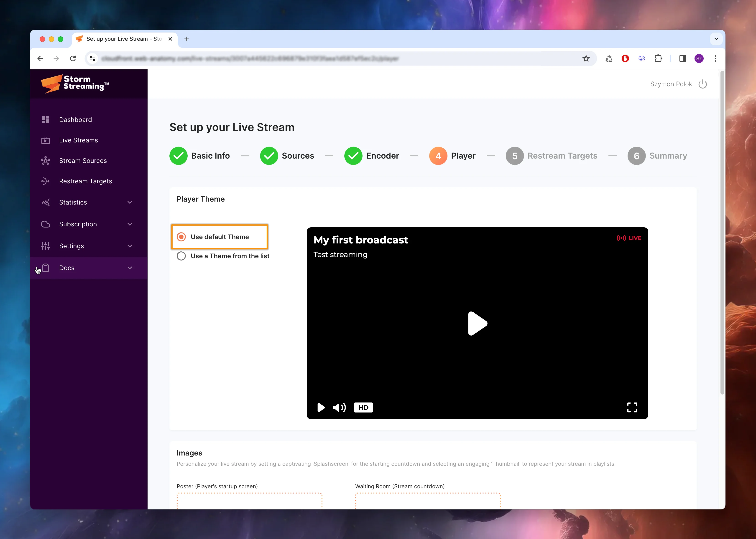756x539 pixels.
Task: Expand the Statistics sidebar menu
Action: (130, 202)
